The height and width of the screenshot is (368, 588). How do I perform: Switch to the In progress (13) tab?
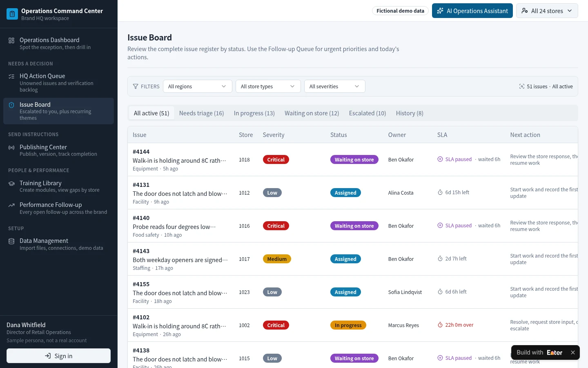click(x=254, y=113)
